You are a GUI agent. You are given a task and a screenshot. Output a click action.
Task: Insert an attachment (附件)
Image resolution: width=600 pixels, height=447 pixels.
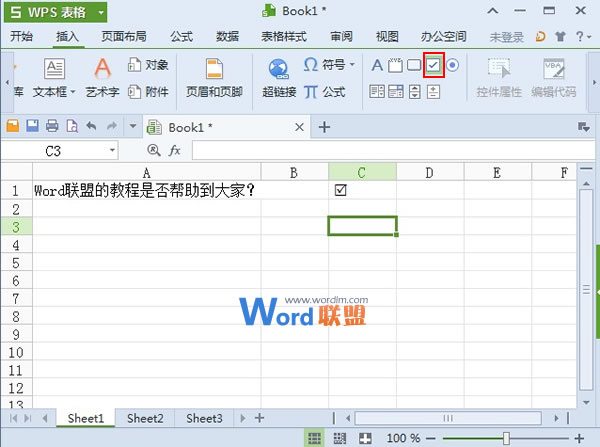[148, 92]
